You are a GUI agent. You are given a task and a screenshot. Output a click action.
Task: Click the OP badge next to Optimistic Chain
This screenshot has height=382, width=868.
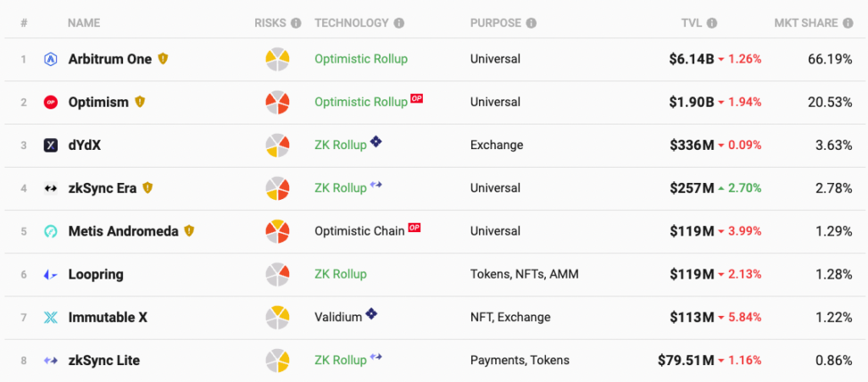coord(414,228)
